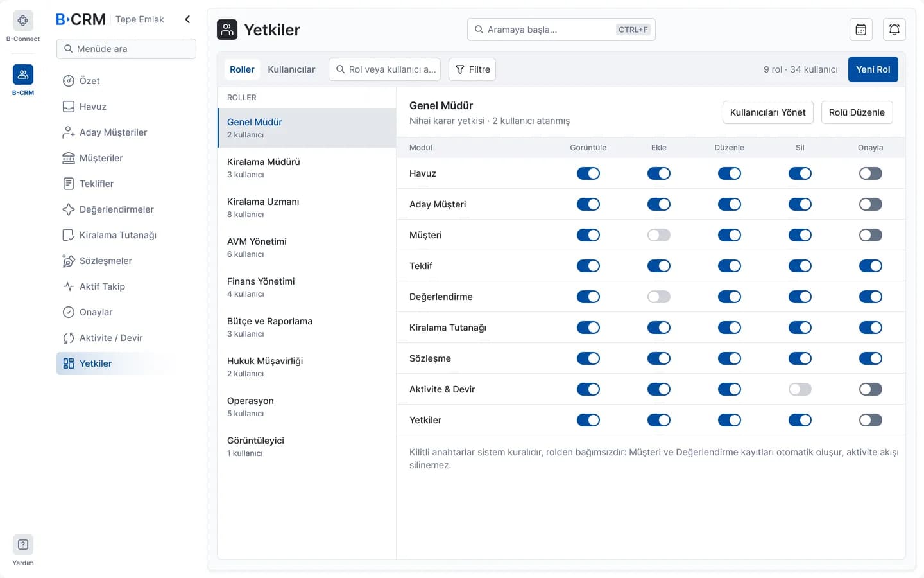924x578 pixels.
Task: Select the B-CRM app icon
Action: click(x=23, y=74)
